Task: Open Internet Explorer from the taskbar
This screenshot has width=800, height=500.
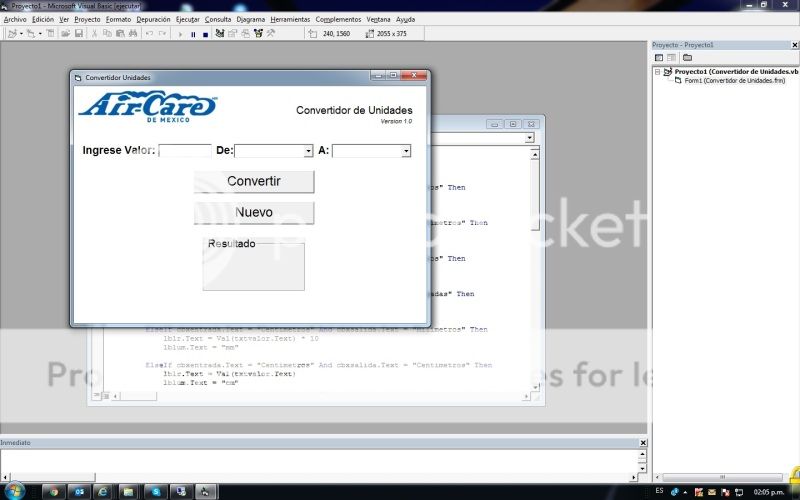Action: (x=104, y=492)
